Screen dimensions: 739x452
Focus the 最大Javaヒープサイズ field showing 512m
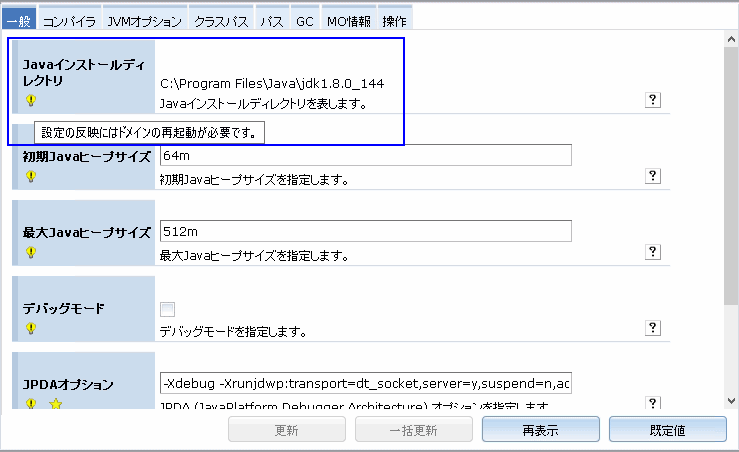[x=365, y=231]
